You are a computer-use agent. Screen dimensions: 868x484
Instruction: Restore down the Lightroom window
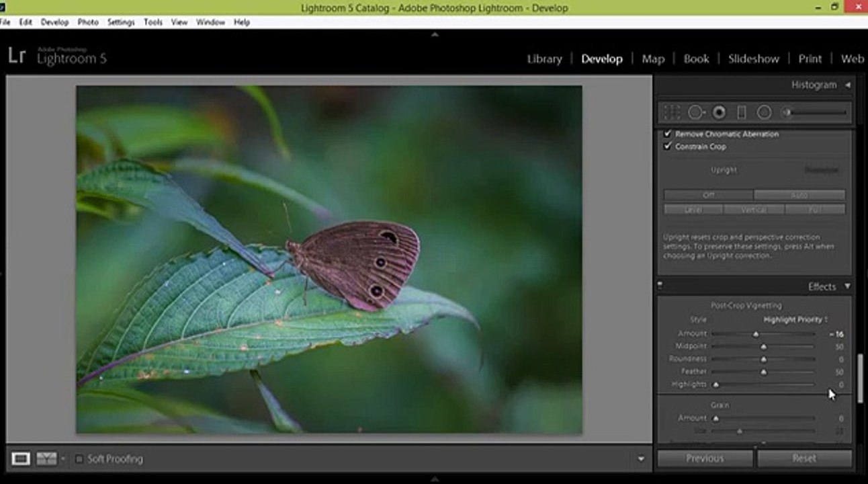click(834, 7)
